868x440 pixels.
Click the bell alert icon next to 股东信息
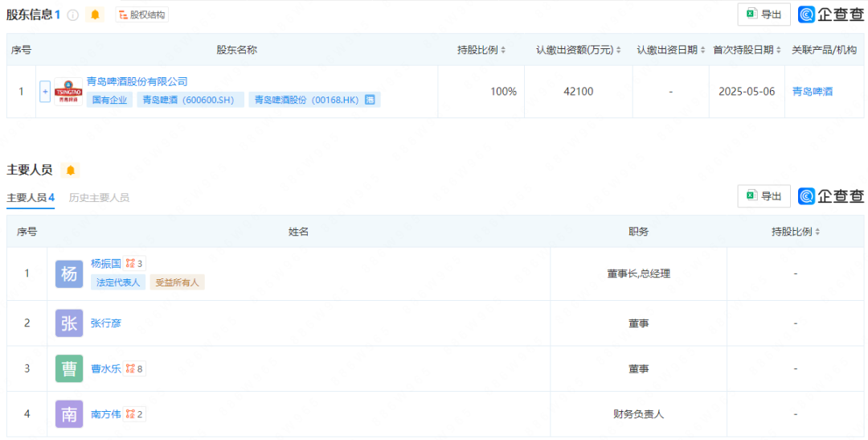[x=95, y=15]
